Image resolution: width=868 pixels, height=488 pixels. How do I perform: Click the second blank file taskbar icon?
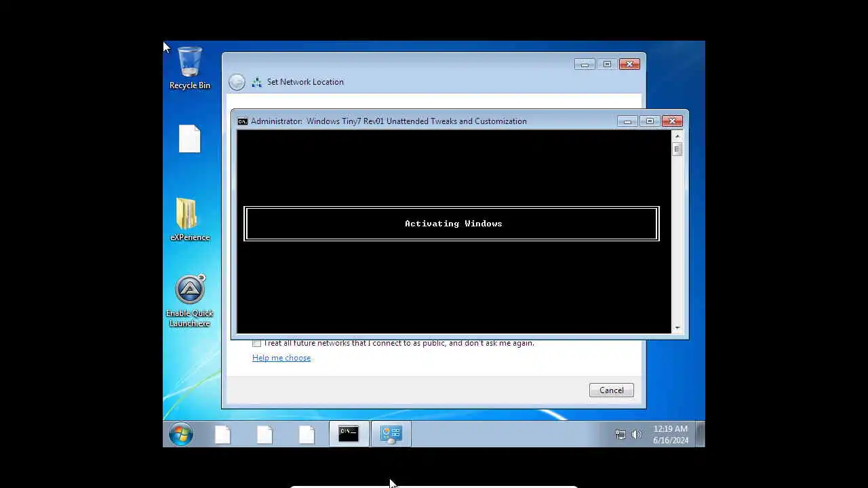click(264, 434)
